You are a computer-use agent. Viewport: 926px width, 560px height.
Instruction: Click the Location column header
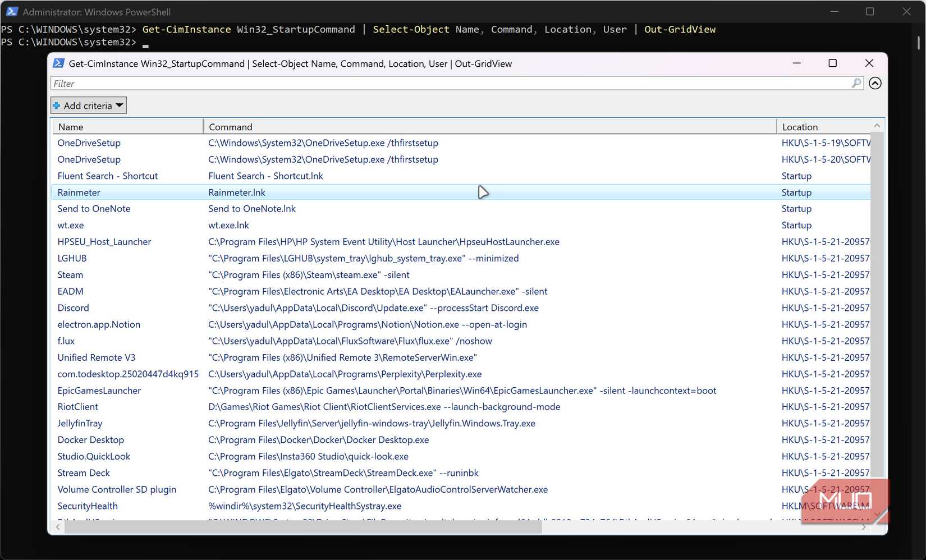pos(800,126)
